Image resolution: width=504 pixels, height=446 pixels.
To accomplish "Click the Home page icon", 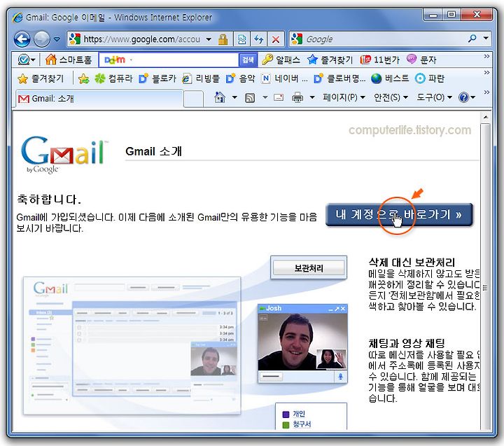I will click(220, 97).
